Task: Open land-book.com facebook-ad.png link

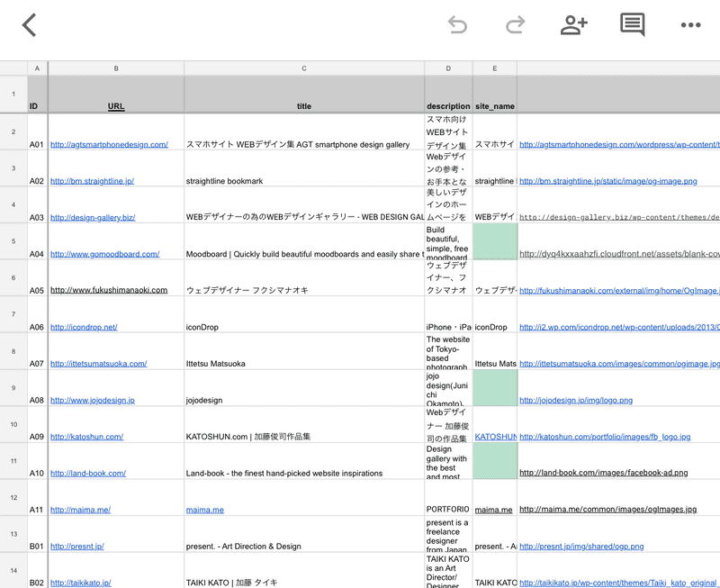Action: coord(603,473)
